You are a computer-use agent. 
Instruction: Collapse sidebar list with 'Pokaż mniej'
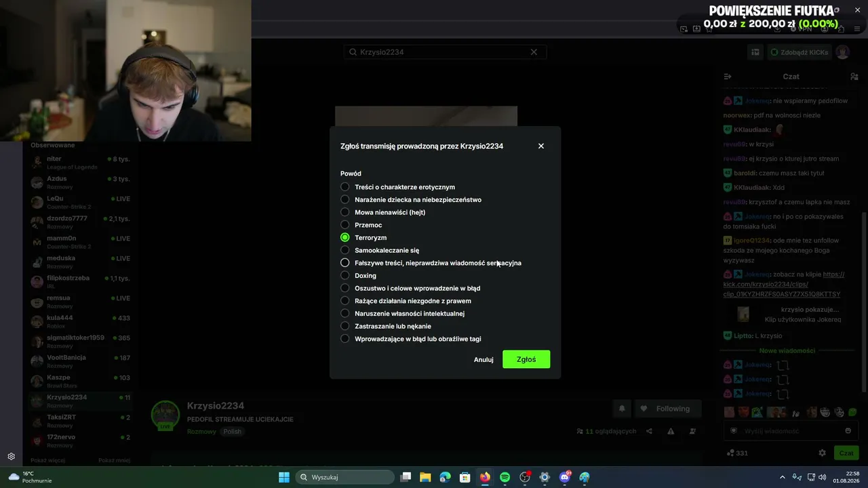[x=114, y=461]
